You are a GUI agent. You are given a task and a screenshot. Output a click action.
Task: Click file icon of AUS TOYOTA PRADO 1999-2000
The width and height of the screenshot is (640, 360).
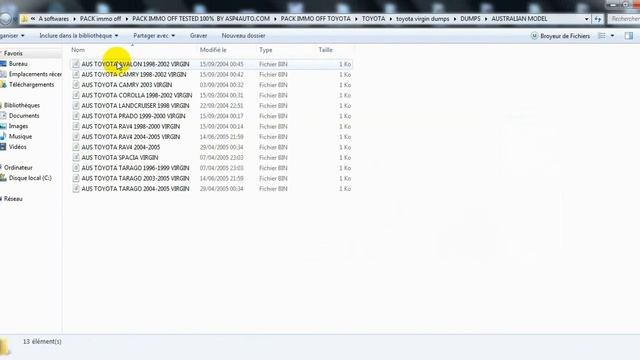(76, 116)
